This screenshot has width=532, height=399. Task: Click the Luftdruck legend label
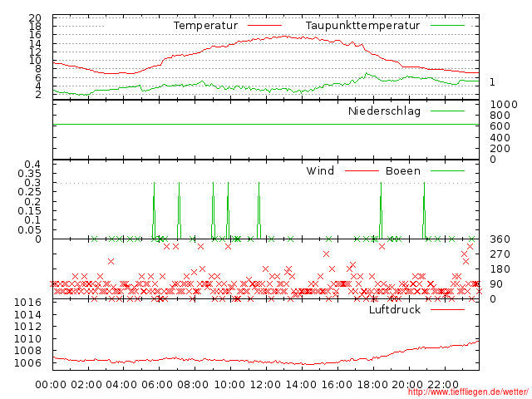coord(395,309)
